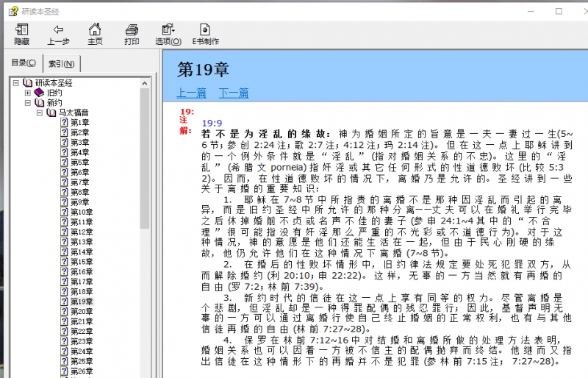Select 第19章 in the chapter tree
This screenshot has height=378, width=588.
coord(81,302)
